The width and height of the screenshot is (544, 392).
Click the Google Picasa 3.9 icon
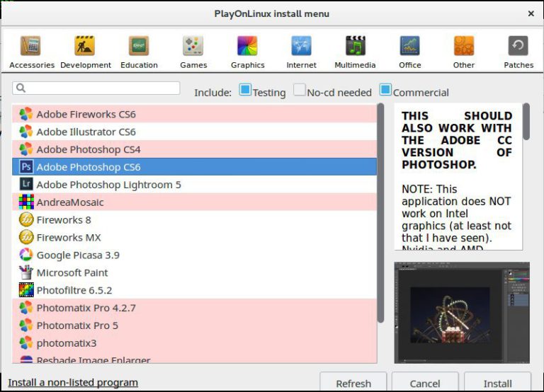[x=26, y=255]
